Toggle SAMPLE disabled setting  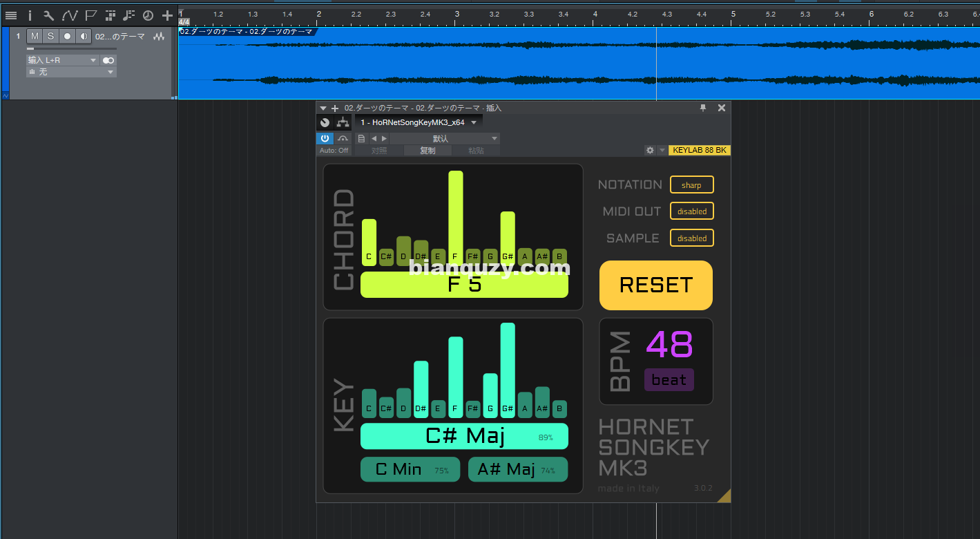[691, 238]
